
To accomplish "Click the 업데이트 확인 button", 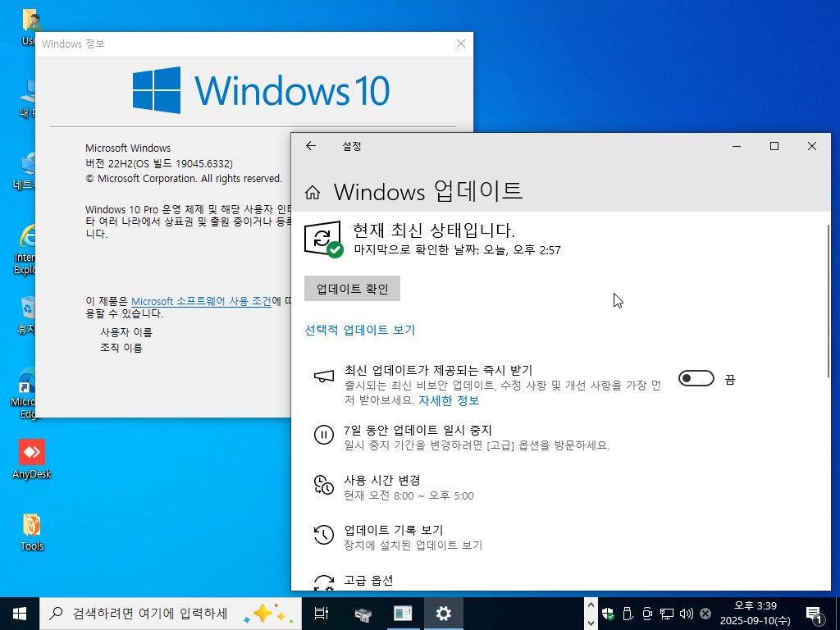I will click(x=352, y=289).
